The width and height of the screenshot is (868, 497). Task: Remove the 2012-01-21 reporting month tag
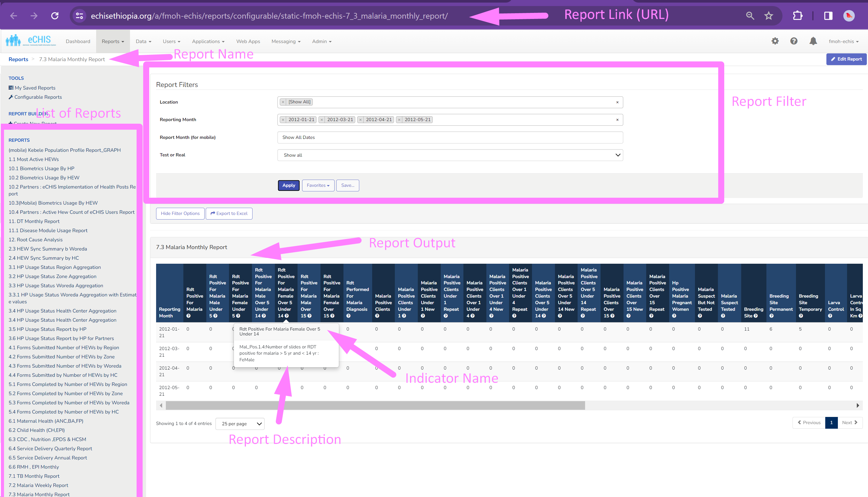[283, 119]
